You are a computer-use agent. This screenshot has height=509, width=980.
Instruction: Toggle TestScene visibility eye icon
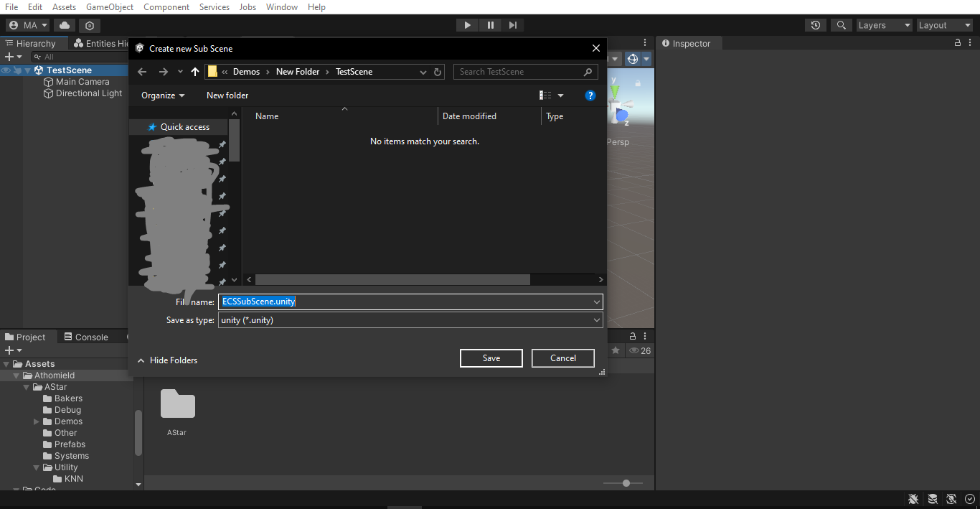(6, 70)
